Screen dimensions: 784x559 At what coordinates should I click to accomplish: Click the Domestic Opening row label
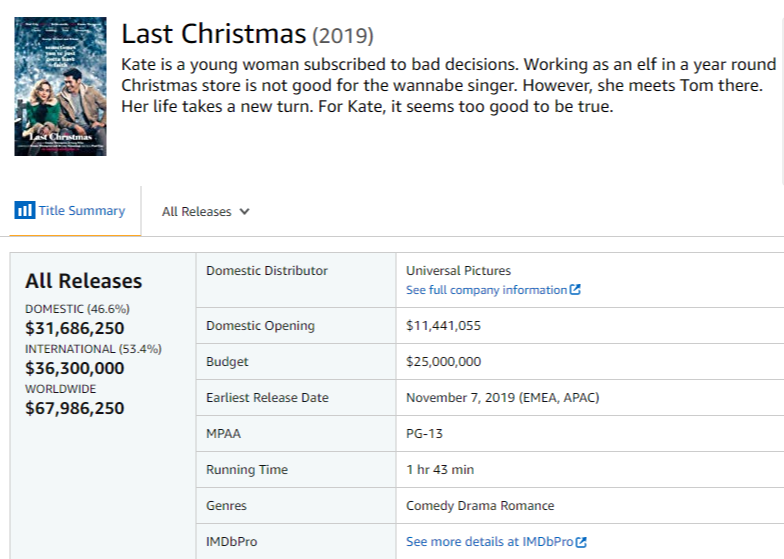pyautogui.click(x=260, y=326)
